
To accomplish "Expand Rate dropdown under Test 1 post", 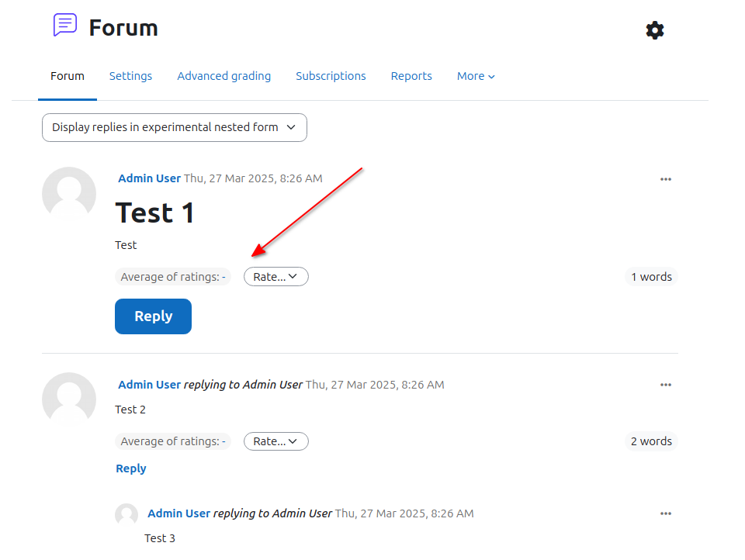I will [276, 277].
